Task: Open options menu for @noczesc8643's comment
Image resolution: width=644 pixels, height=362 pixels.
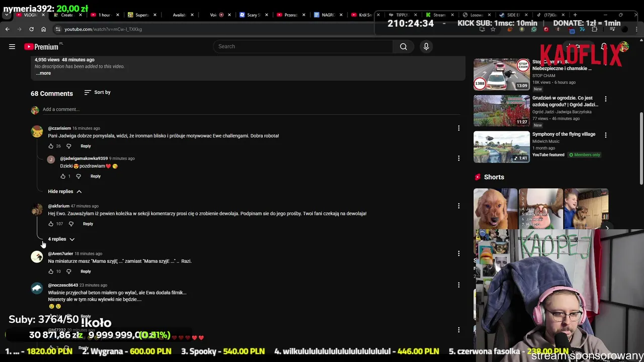Action: 458,285
